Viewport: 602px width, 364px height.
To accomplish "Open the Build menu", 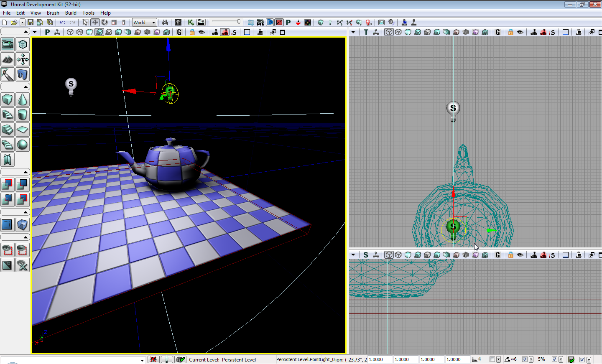I will pyautogui.click(x=71, y=13).
